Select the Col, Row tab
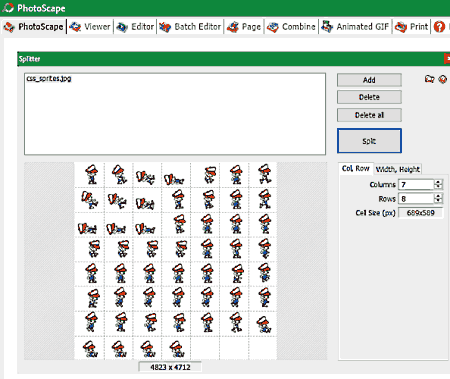 tap(356, 168)
